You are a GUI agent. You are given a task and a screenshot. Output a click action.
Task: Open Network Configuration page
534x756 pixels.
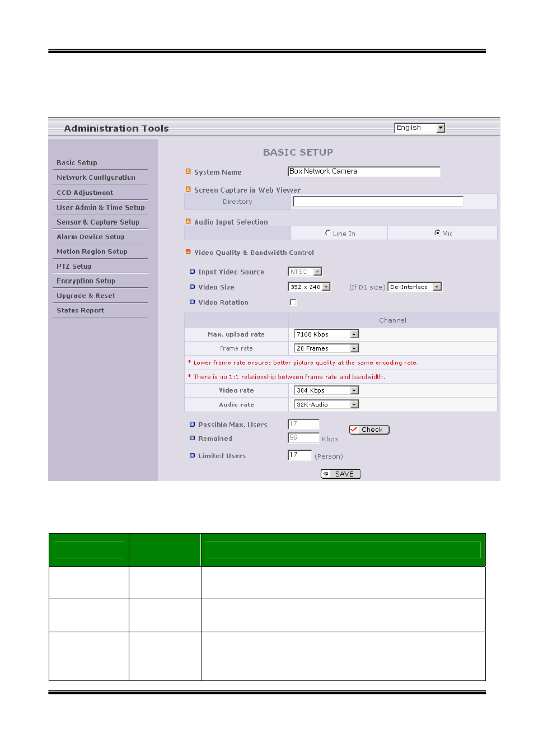[96, 178]
